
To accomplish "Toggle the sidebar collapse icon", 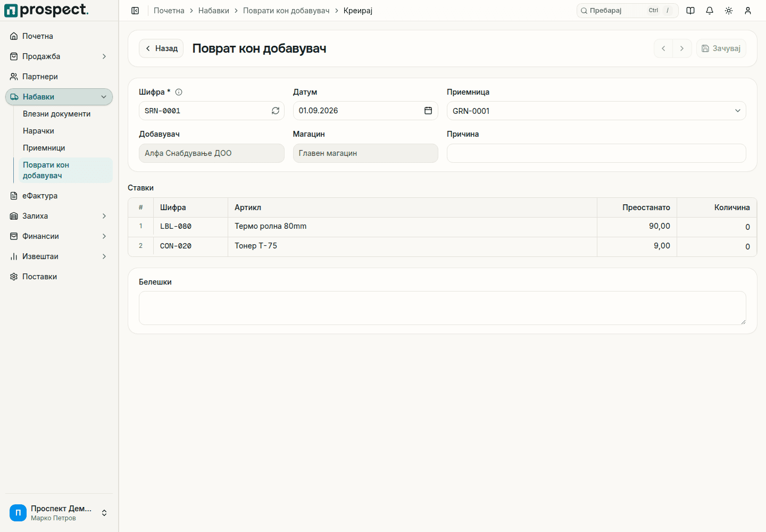I will (x=135, y=11).
